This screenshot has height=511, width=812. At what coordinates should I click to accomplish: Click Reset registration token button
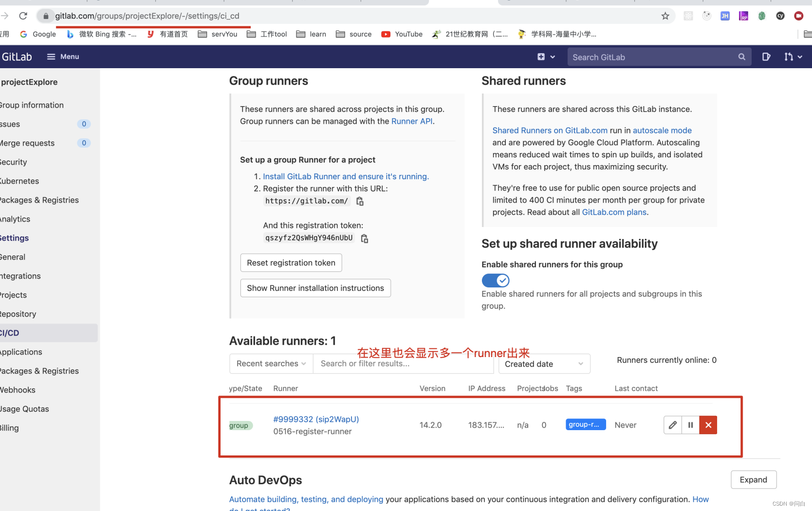[x=291, y=263]
